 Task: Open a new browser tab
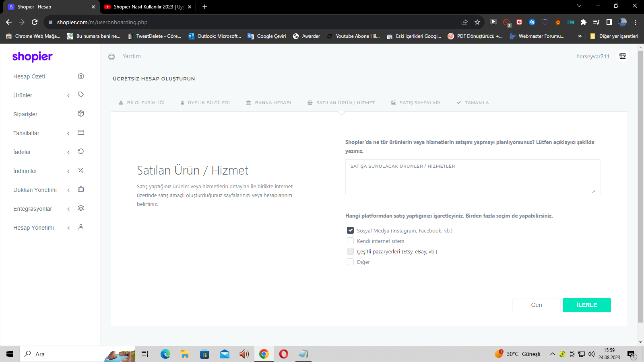(x=205, y=7)
